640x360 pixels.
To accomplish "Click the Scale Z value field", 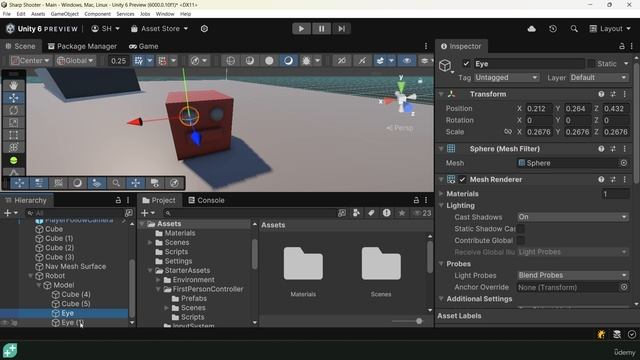I will 616,132.
